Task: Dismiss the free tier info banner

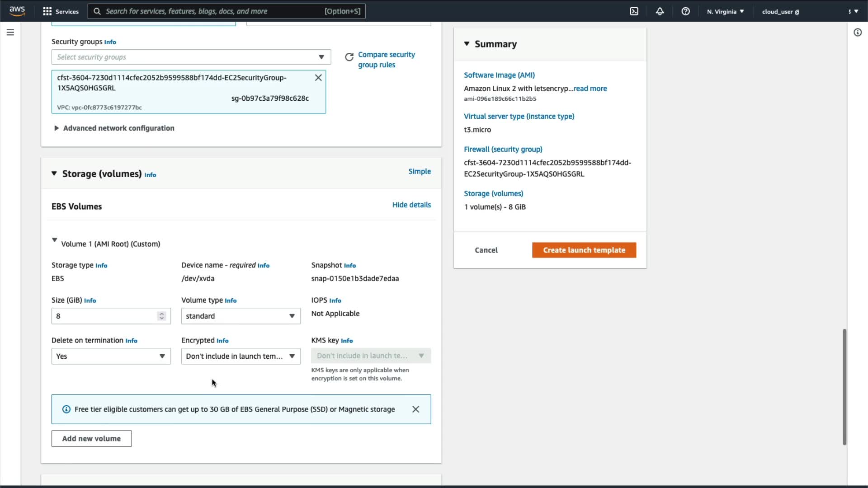Action: pyautogui.click(x=415, y=409)
